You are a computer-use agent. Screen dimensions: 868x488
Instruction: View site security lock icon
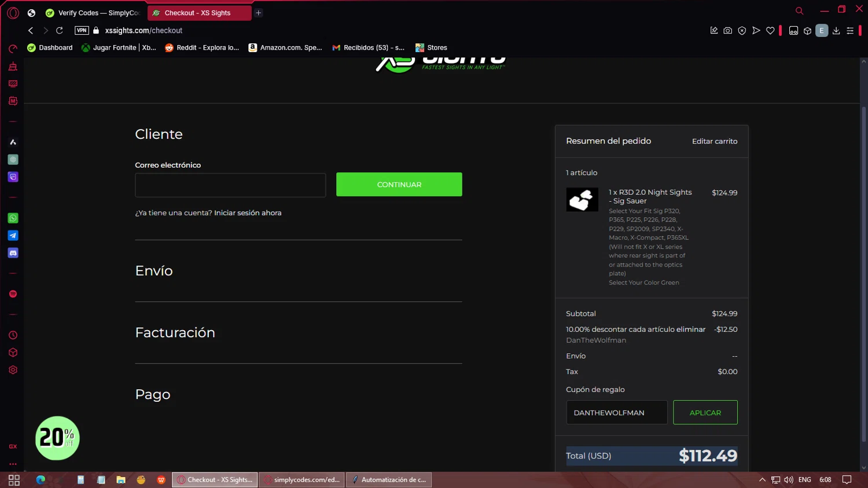[96, 31]
